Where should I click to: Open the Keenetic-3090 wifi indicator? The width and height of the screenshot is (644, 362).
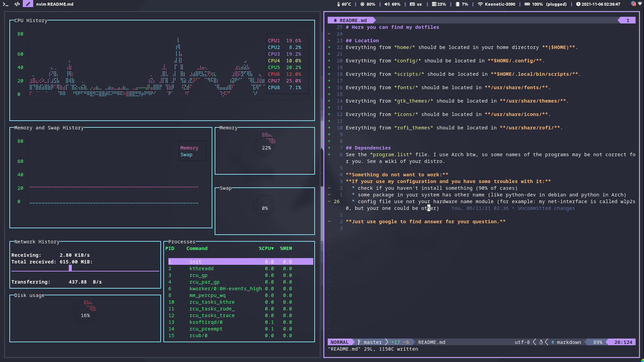coord(496,4)
